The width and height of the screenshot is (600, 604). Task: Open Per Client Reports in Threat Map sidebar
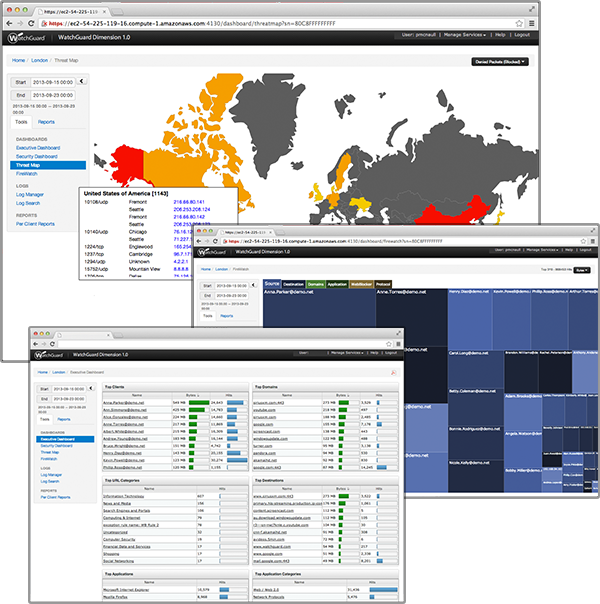click(x=35, y=224)
